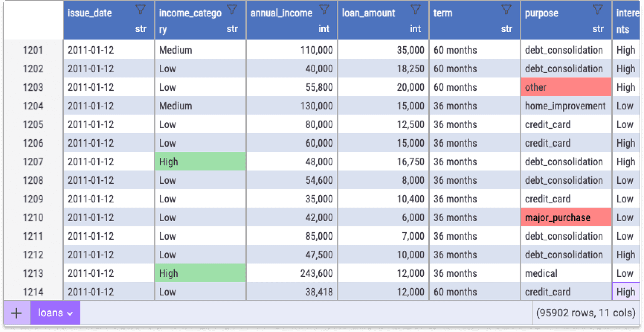Click the issue_date column header
The height and width of the screenshot is (332, 644).
[x=90, y=13]
